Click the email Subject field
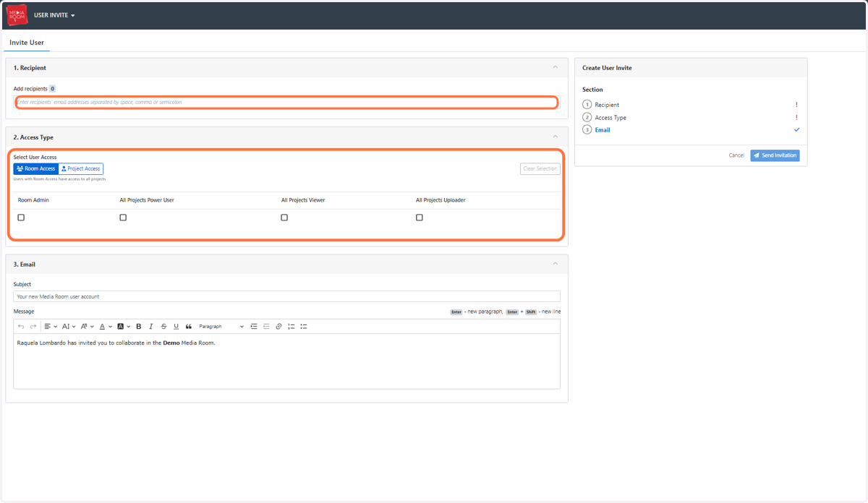 (x=286, y=296)
